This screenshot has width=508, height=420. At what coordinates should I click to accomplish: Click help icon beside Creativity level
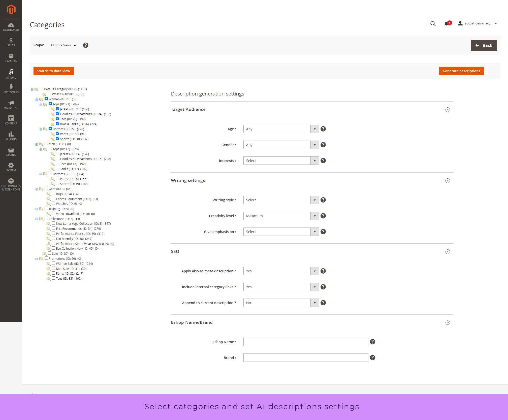click(323, 216)
